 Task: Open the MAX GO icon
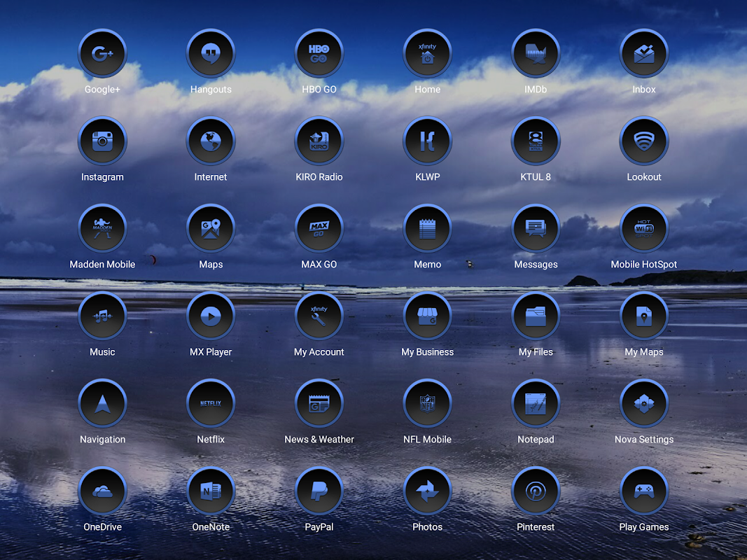319,229
